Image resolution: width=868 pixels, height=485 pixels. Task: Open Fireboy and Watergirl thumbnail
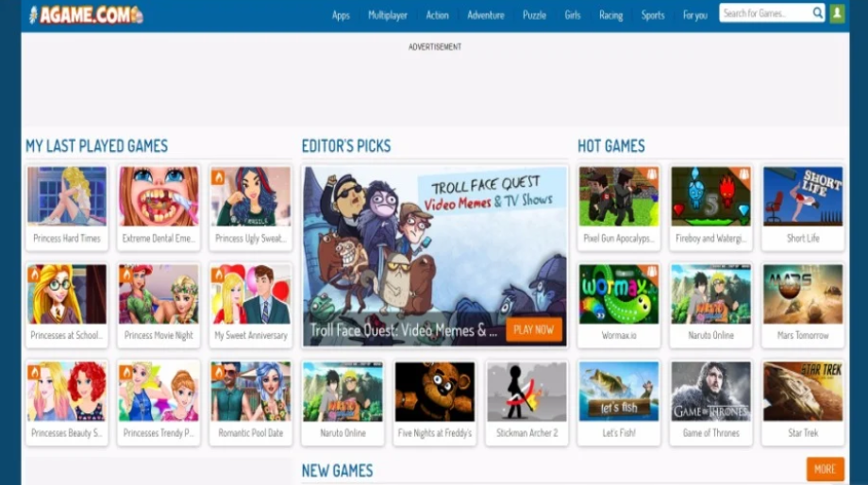coord(710,196)
